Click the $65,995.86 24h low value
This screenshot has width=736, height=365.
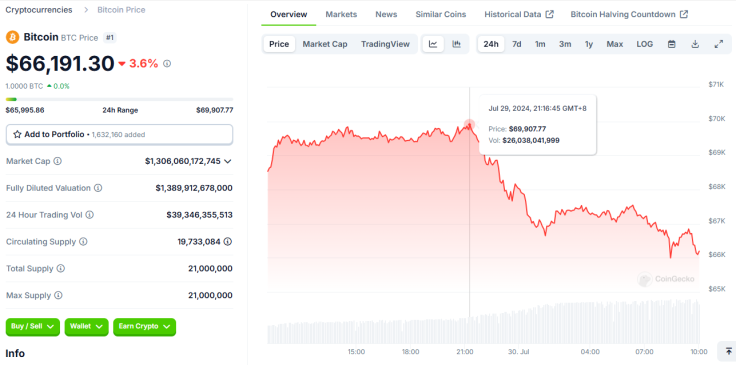pyautogui.click(x=25, y=110)
